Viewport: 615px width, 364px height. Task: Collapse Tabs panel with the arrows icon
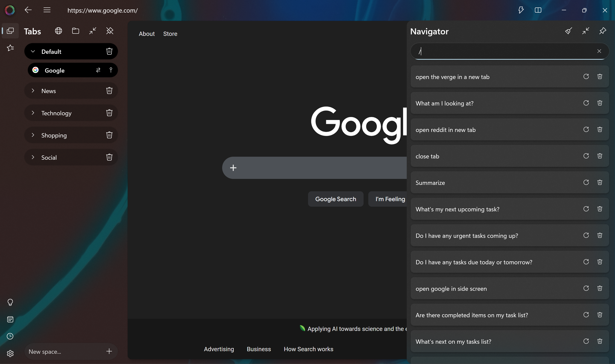[93, 31]
